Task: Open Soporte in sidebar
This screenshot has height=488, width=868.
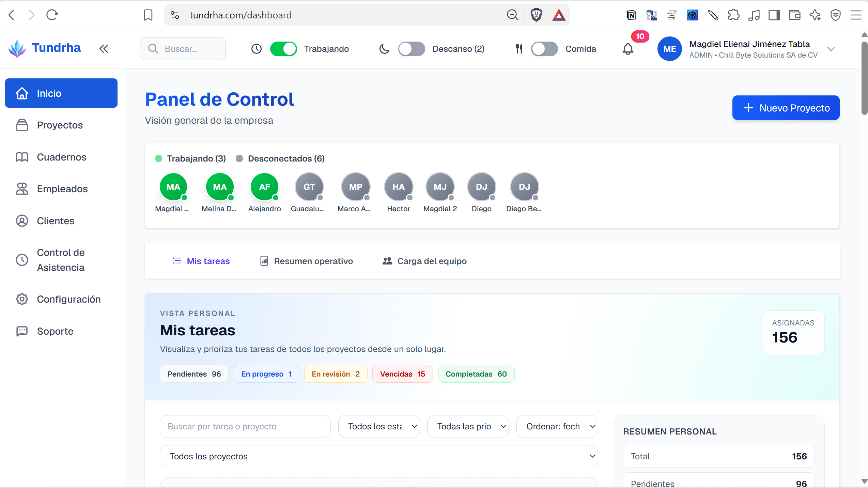Action: click(61, 331)
